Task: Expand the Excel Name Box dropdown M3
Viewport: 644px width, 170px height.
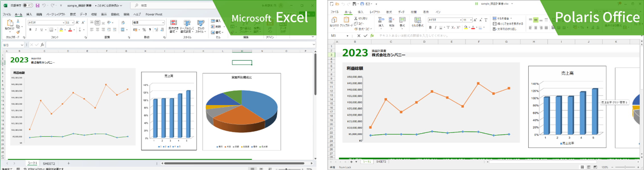Action: pos(22,45)
